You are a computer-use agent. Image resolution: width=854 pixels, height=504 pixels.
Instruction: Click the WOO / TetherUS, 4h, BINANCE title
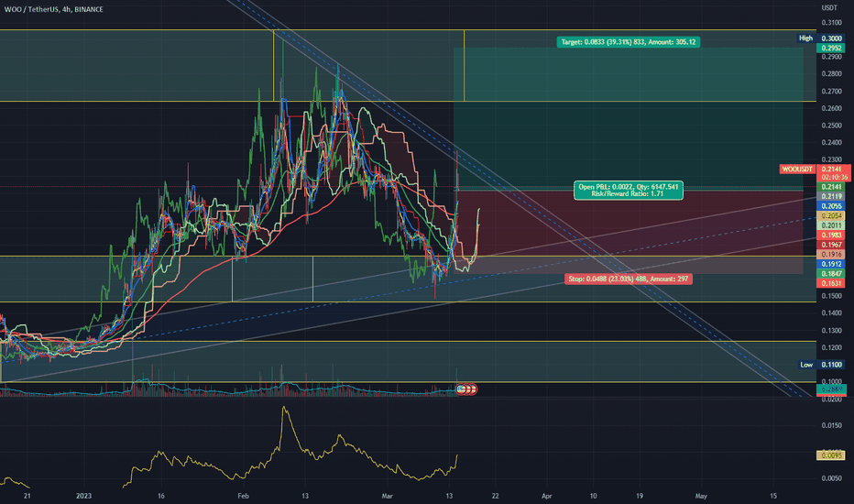(x=53, y=9)
